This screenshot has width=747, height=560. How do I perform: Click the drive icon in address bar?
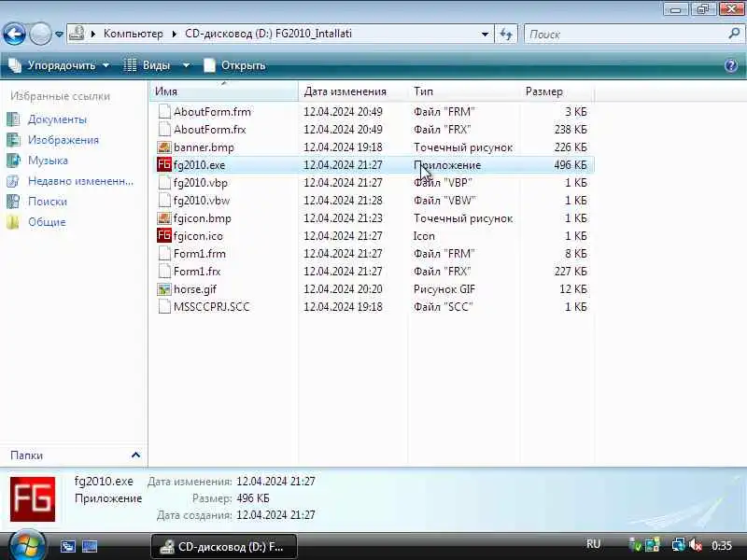coord(77,34)
